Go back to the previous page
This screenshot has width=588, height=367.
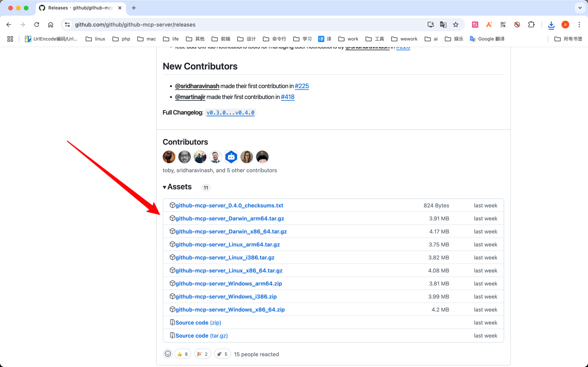click(x=9, y=24)
